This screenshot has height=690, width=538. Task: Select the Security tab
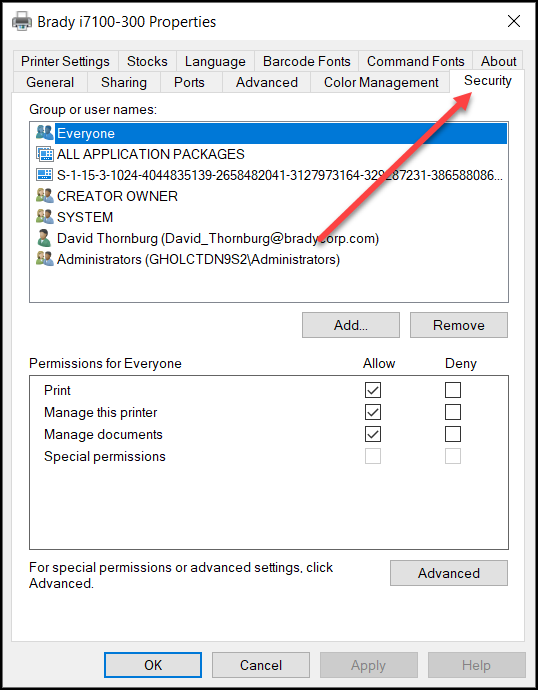pyautogui.click(x=487, y=81)
